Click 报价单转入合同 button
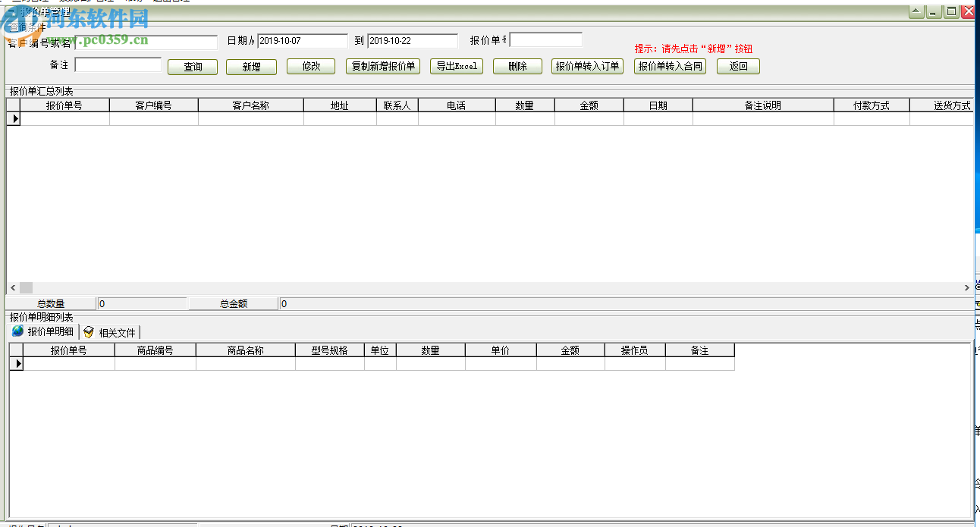 point(670,66)
